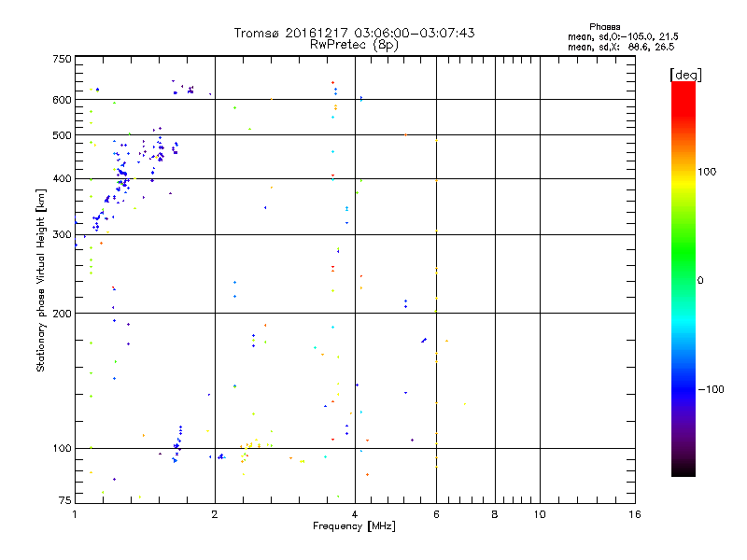The width and height of the screenshot is (747, 560).
Task: Click the [deg] colorbar unit label
Action: pos(685,74)
